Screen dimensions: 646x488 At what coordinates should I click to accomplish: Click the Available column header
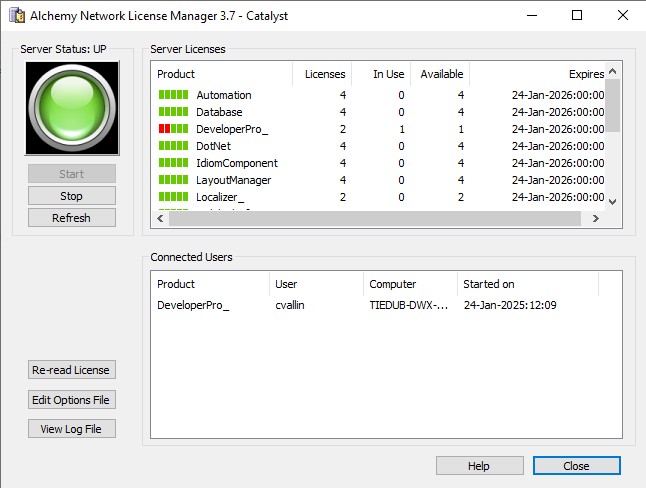point(440,74)
